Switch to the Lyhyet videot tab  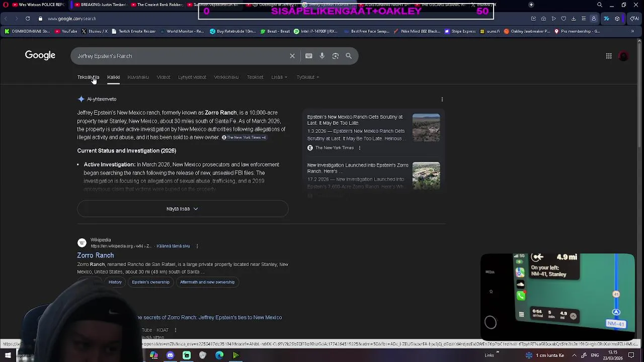(x=192, y=77)
